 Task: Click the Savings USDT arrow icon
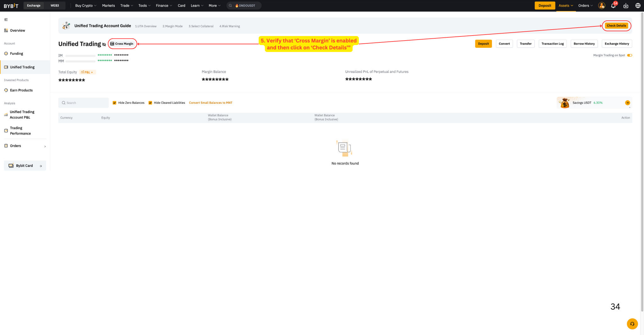(627, 103)
